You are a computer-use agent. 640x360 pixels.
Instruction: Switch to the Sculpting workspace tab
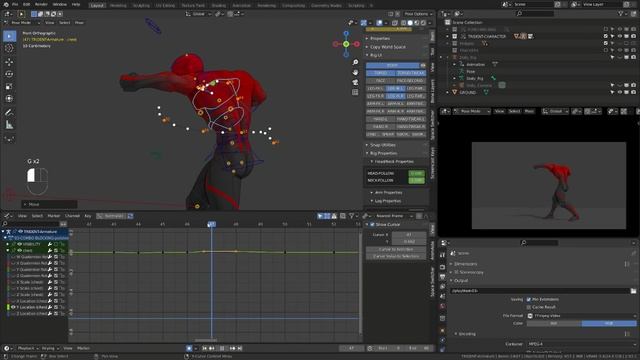click(x=141, y=6)
